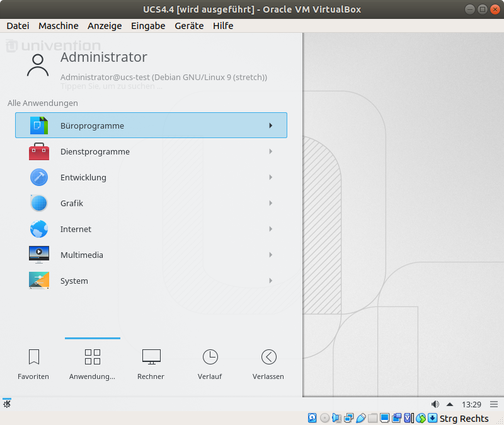Click the Administrator user avatar

38,66
